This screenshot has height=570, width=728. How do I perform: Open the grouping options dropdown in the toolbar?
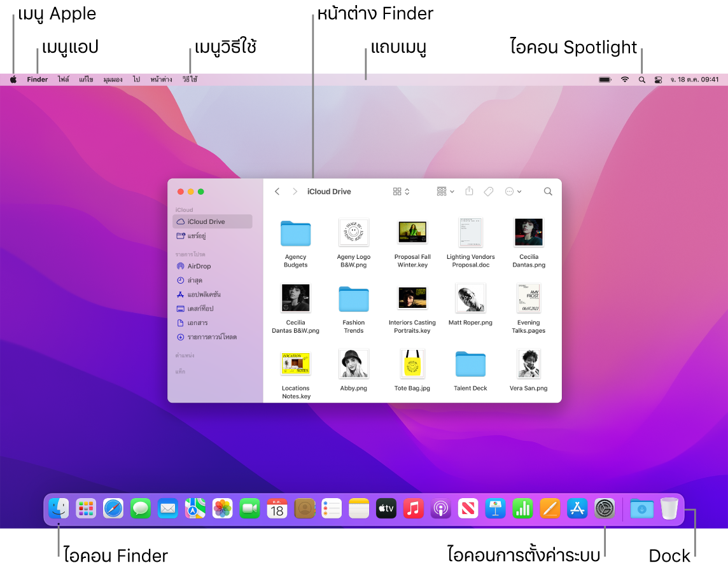click(x=444, y=191)
